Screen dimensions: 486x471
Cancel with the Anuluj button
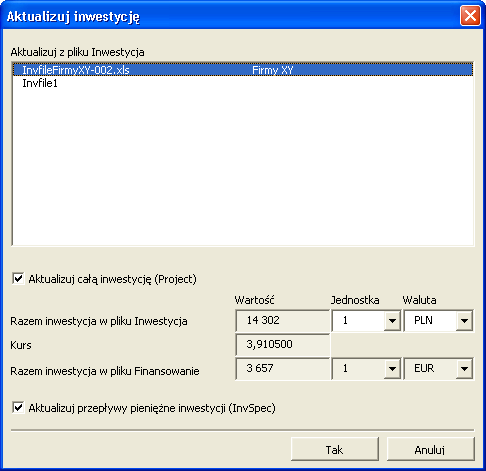tap(430, 449)
